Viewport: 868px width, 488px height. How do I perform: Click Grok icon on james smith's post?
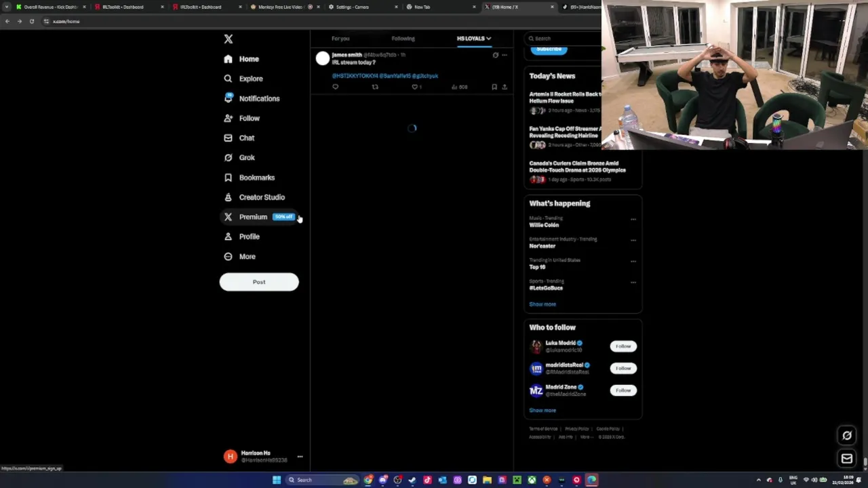(x=495, y=55)
